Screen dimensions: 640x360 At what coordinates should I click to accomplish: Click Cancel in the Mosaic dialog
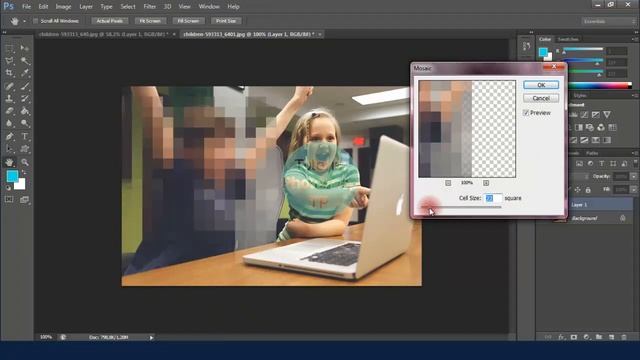click(x=541, y=98)
